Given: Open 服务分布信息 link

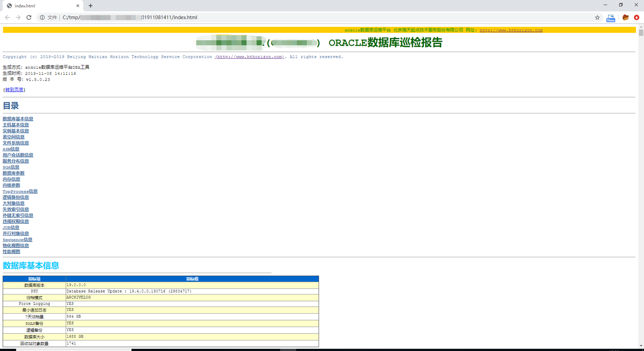Looking at the screenshot, I should 15,161.
